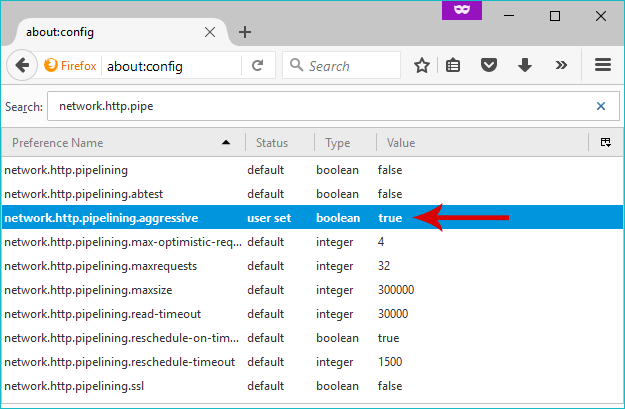
Task: Select network.http.pipelining.max-optimistic-req... row
Action: [312, 242]
